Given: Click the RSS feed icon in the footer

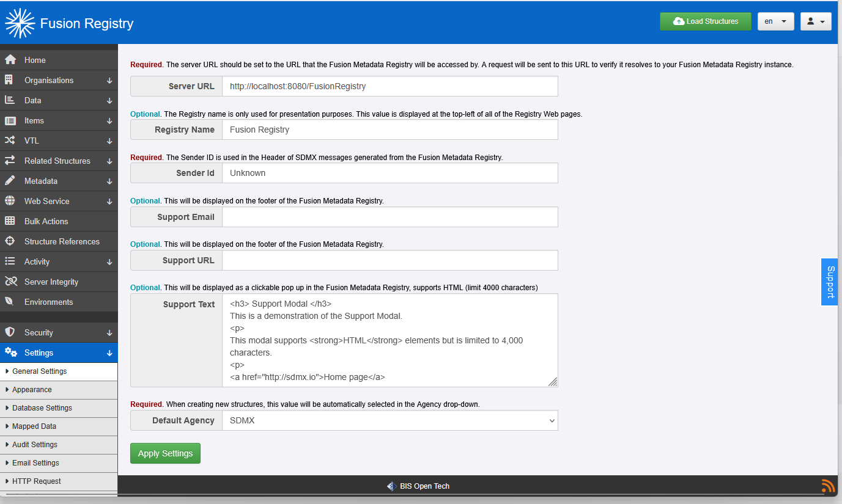Looking at the screenshot, I should click(x=828, y=486).
